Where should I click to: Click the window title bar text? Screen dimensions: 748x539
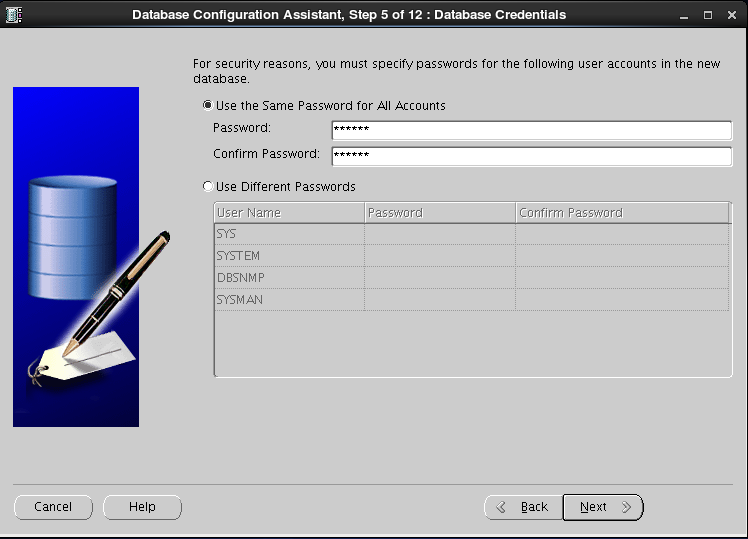coord(349,15)
